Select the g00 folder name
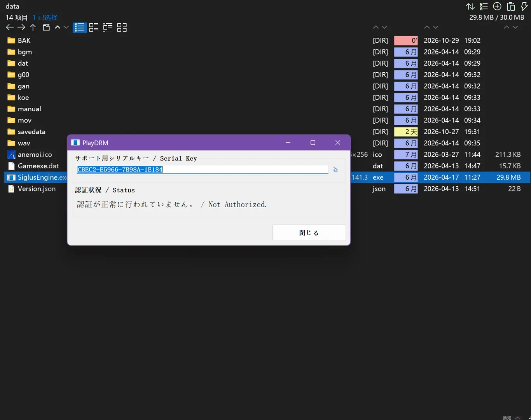The height and width of the screenshot is (420, 531). 23,75
